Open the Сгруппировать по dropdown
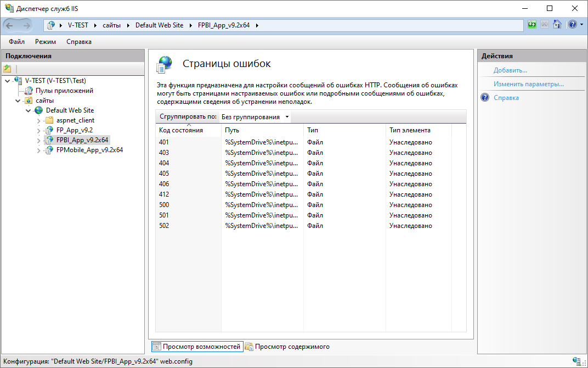Screen dimensions: 588x368 (x=255, y=117)
